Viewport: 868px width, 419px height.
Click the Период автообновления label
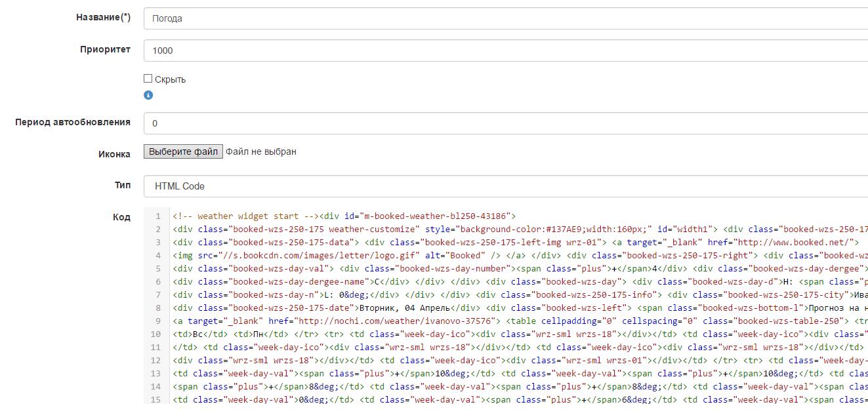pyautogui.click(x=73, y=122)
